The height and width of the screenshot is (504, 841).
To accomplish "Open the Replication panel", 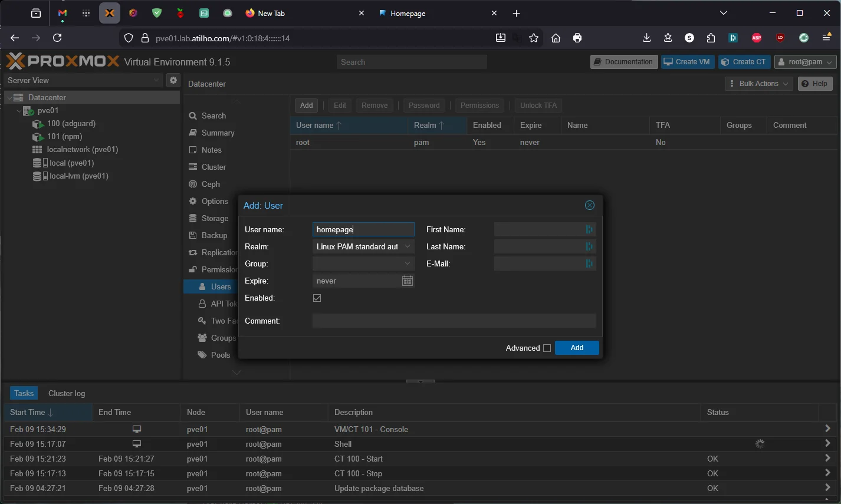I will pyautogui.click(x=217, y=252).
